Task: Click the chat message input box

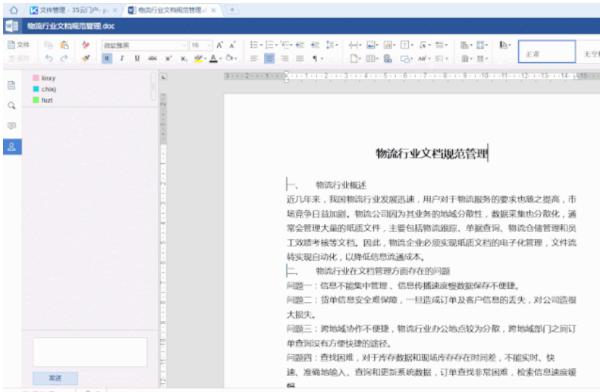Action: coord(90,352)
